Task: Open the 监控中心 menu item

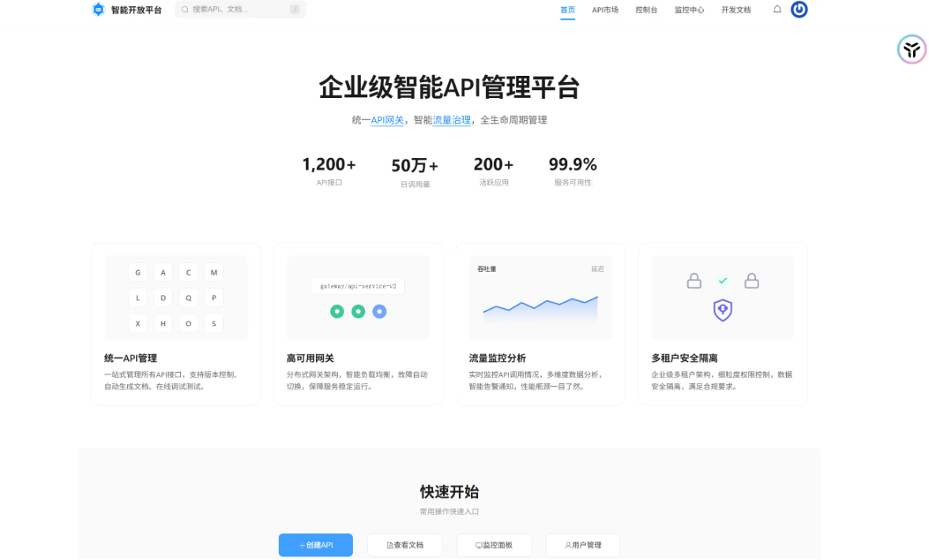Action: click(689, 9)
